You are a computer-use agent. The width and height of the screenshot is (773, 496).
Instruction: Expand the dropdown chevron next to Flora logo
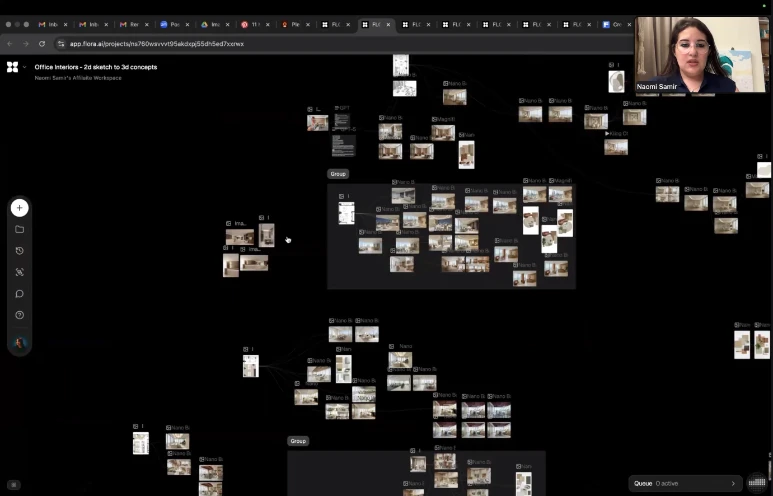24,67
